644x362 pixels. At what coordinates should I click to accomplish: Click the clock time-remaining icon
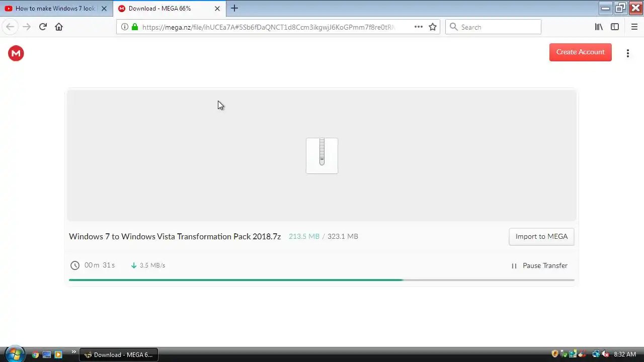(75, 265)
